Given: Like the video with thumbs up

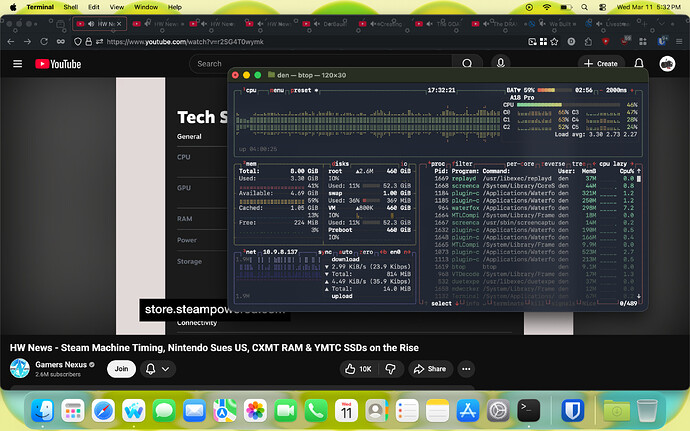Looking at the screenshot, I should pos(359,369).
